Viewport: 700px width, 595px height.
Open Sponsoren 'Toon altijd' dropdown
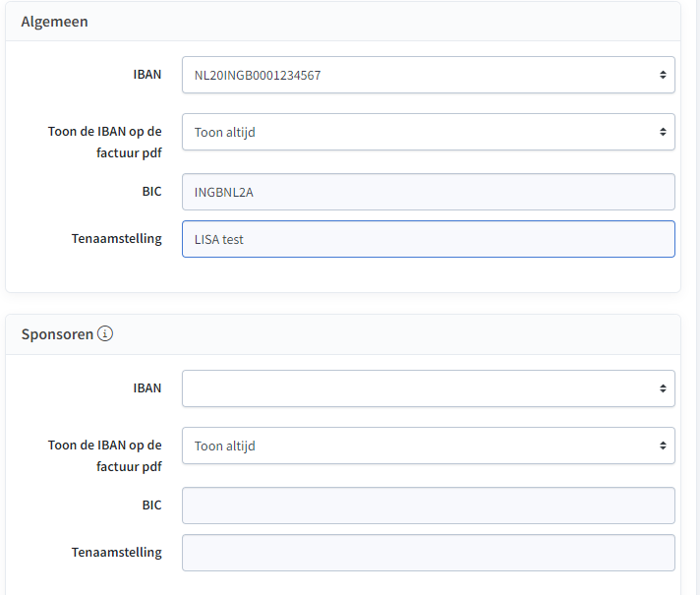(428, 446)
